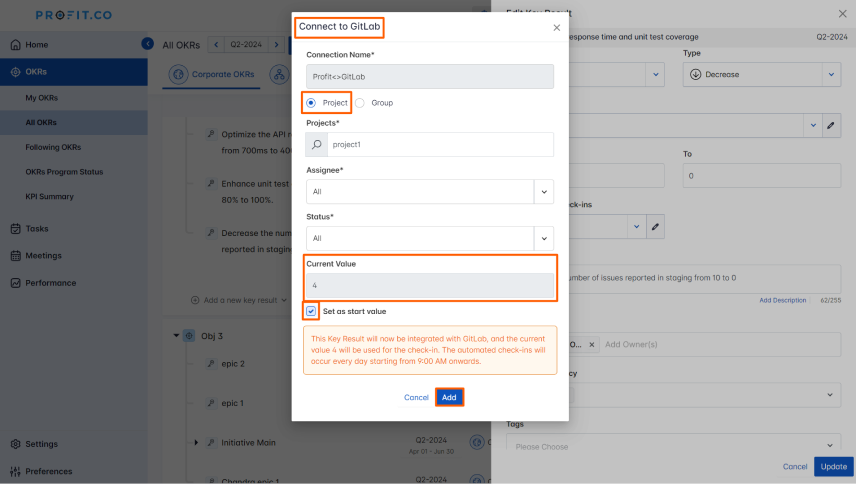Click the Update button
This screenshot has width=856, height=484.
tap(834, 467)
